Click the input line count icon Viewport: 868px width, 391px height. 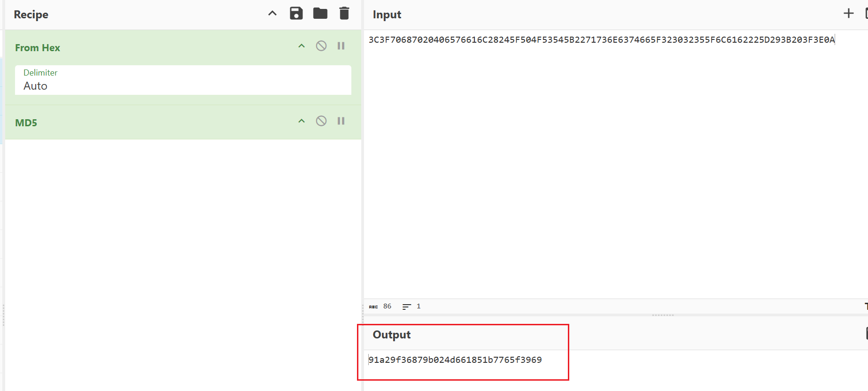[x=407, y=307]
